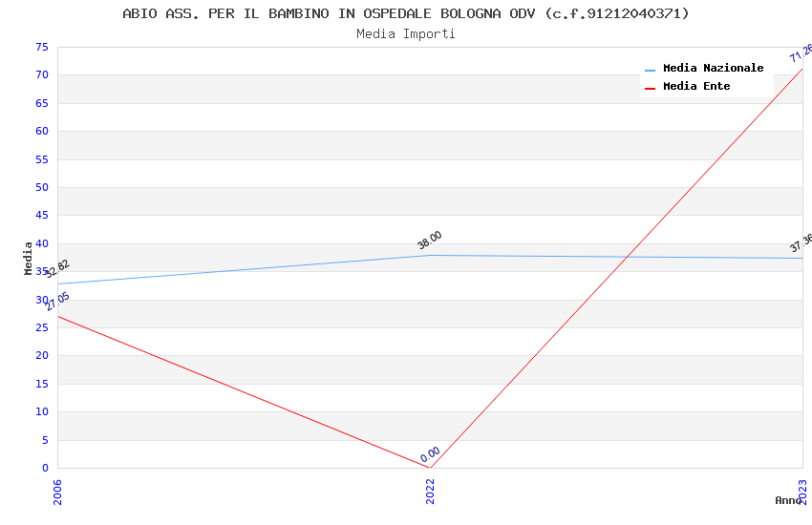Screen dimensions: 812x525
Task: Click the 'Media' y-axis title
Action: 28,258
